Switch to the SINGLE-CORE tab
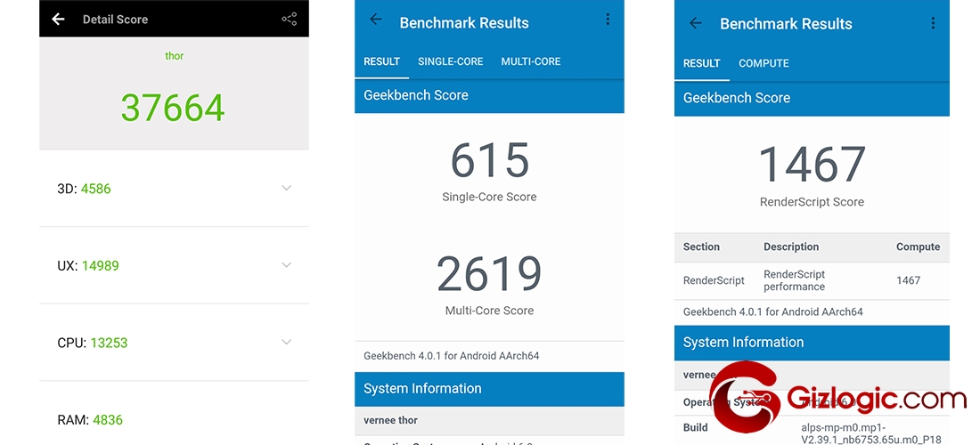The width and height of the screenshot is (980, 445). click(450, 61)
